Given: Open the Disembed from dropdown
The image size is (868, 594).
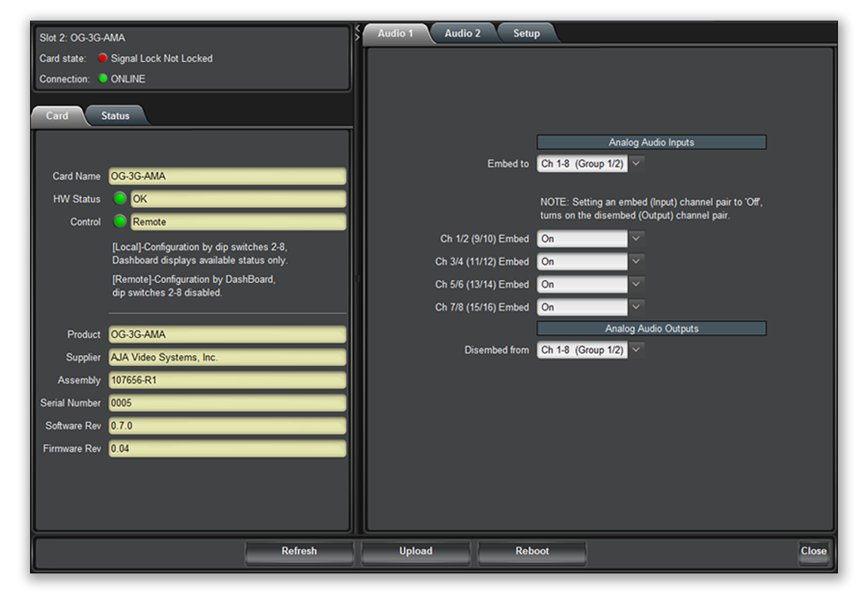Looking at the screenshot, I should (590, 350).
